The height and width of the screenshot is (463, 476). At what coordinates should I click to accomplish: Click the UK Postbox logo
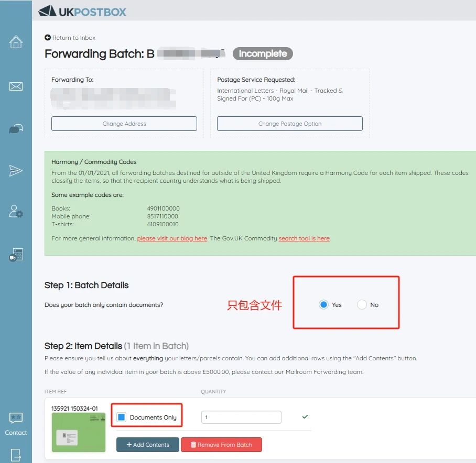tap(83, 11)
